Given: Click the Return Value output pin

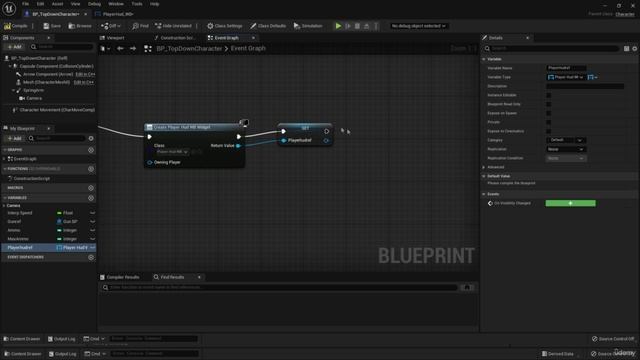Looking at the screenshot, I should coord(239,146).
